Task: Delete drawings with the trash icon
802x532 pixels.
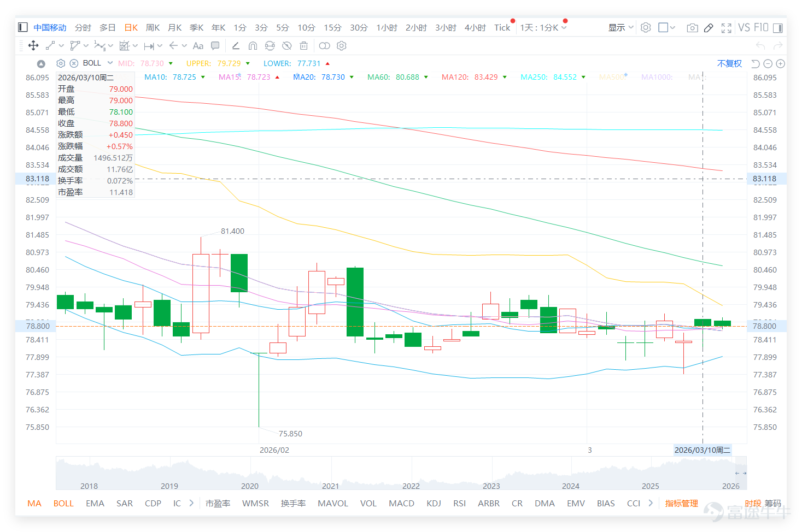Action: coord(303,46)
